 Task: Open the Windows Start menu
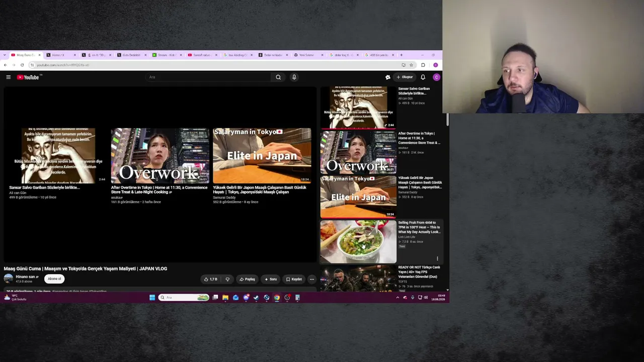click(x=152, y=298)
